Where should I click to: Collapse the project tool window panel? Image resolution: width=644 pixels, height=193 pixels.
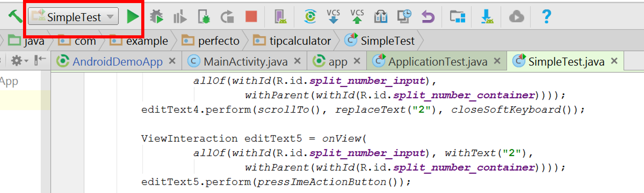[x=40, y=60]
